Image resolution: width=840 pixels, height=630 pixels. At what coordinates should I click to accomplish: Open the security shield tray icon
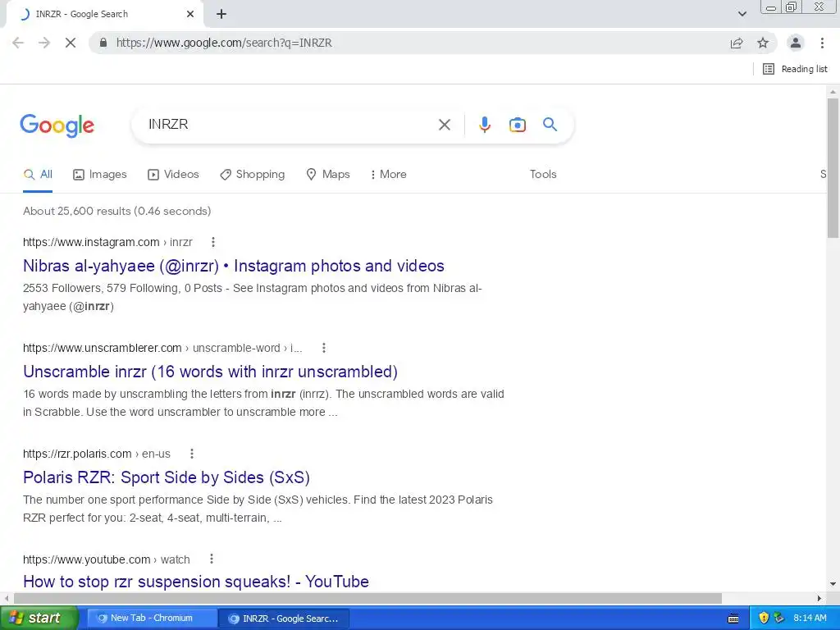coord(764,619)
